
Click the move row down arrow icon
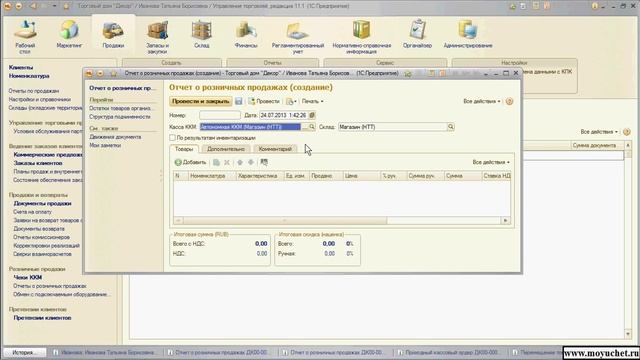point(251,162)
